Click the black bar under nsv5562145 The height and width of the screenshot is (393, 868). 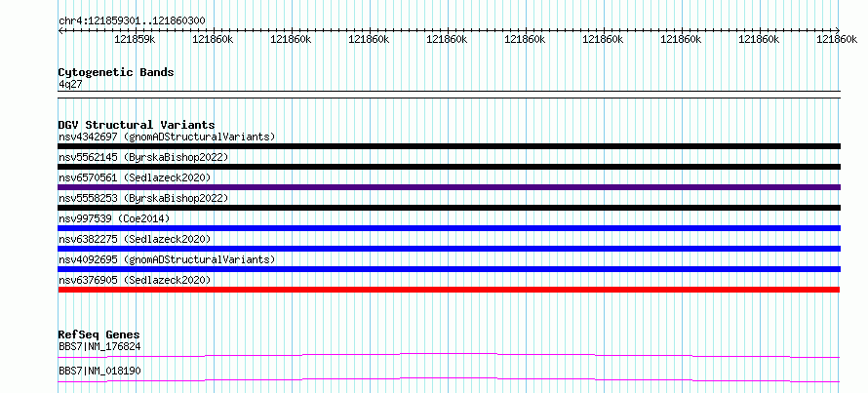[449, 167]
